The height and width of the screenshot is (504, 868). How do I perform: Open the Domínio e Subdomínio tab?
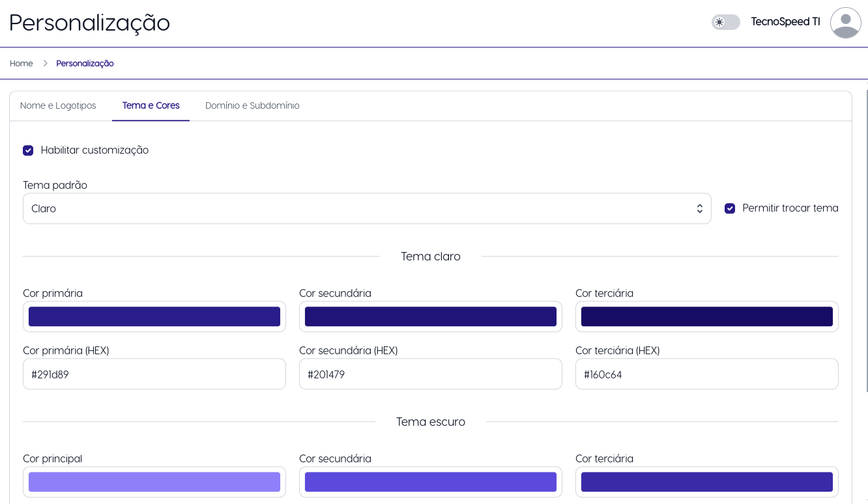pyautogui.click(x=252, y=105)
